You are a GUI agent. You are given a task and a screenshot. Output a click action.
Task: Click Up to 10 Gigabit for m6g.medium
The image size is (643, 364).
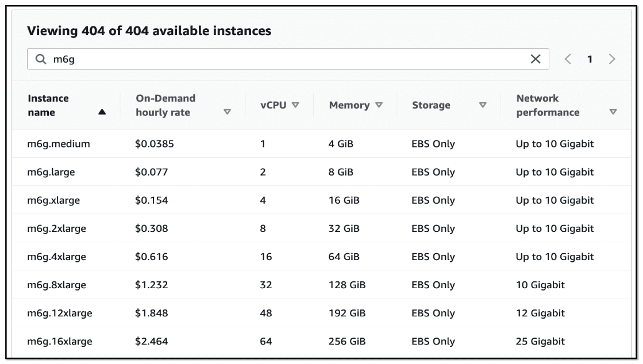(555, 144)
